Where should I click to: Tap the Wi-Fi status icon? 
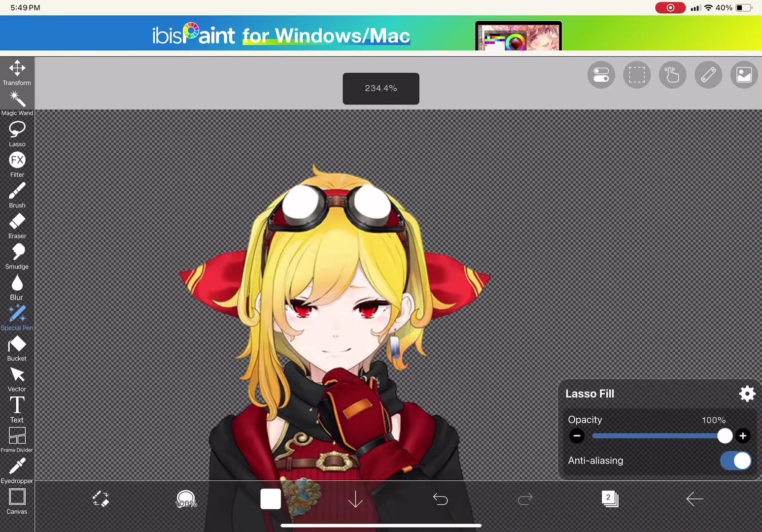[708, 8]
